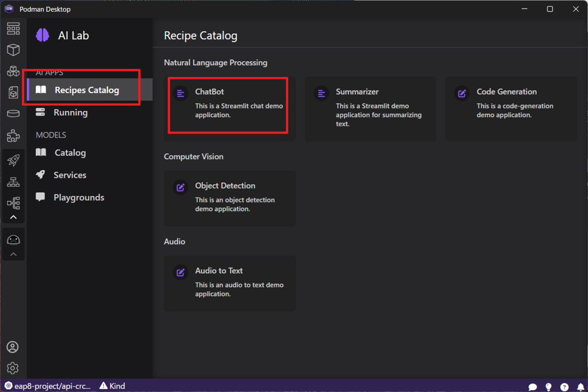Collapse the chevron below the robot icon
588x392 pixels.
coord(13,254)
